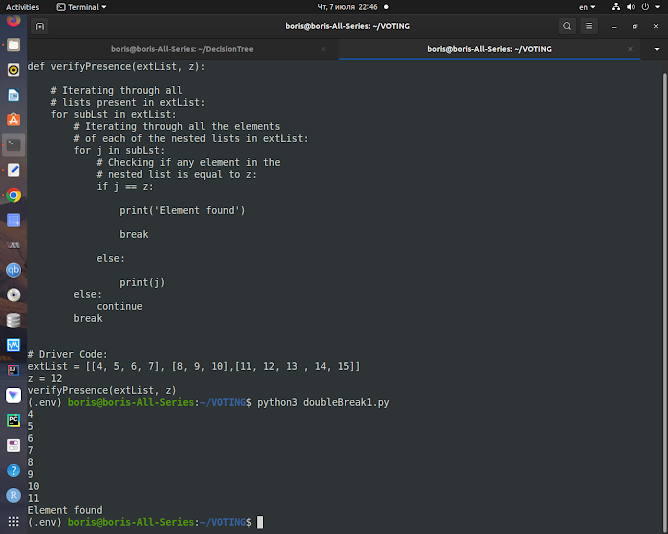Click the 'def verifyPresence(extList, z):' line
Screen dimensions: 668x534
tap(116, 66)
